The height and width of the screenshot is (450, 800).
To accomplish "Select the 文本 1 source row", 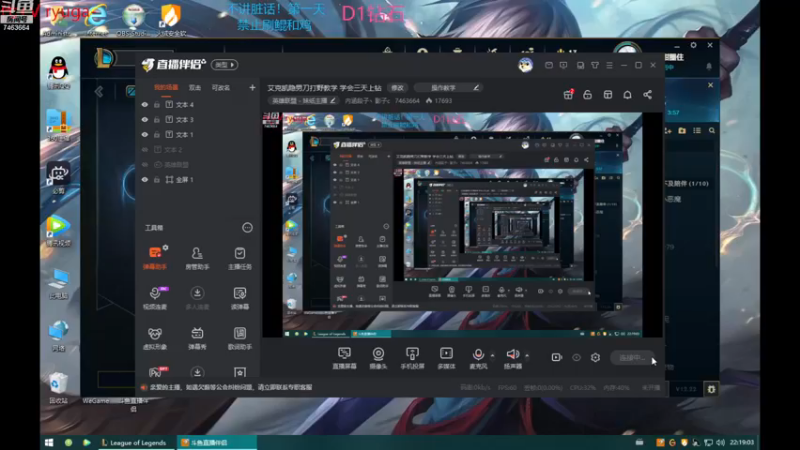I will 198,135.
